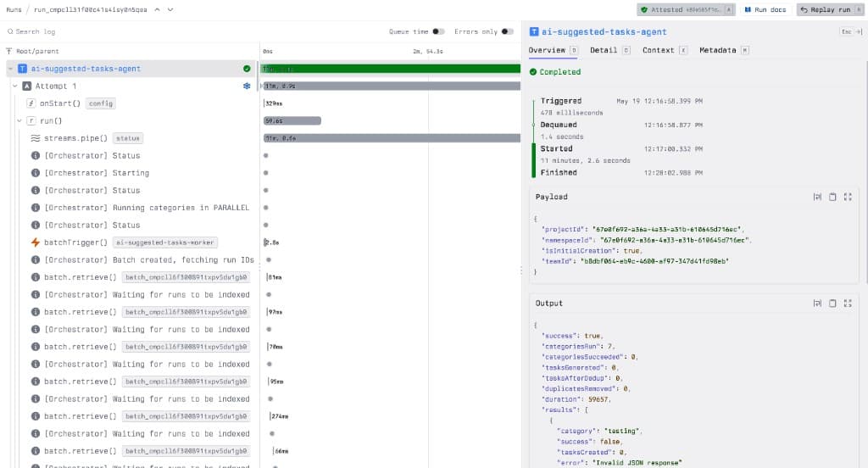868x468 pixels.
Task: Click the task icon in the detail panel header
Action: point(534,31)
